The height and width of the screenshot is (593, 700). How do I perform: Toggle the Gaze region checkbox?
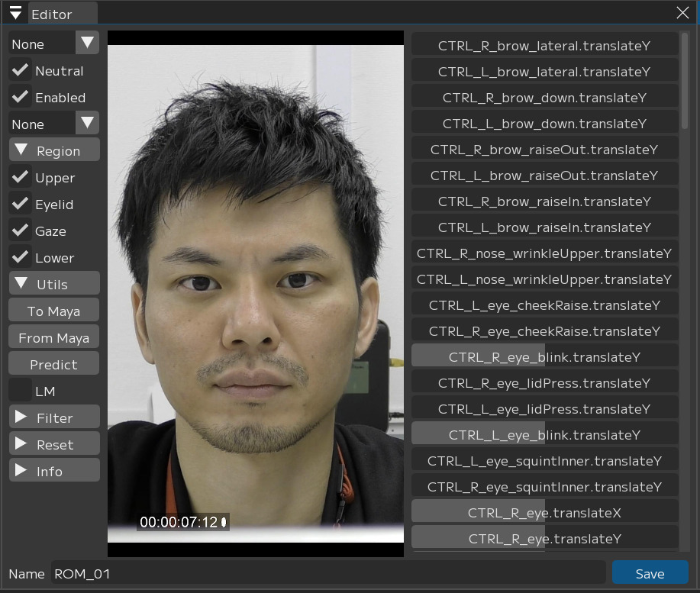(x=20, y=231)
